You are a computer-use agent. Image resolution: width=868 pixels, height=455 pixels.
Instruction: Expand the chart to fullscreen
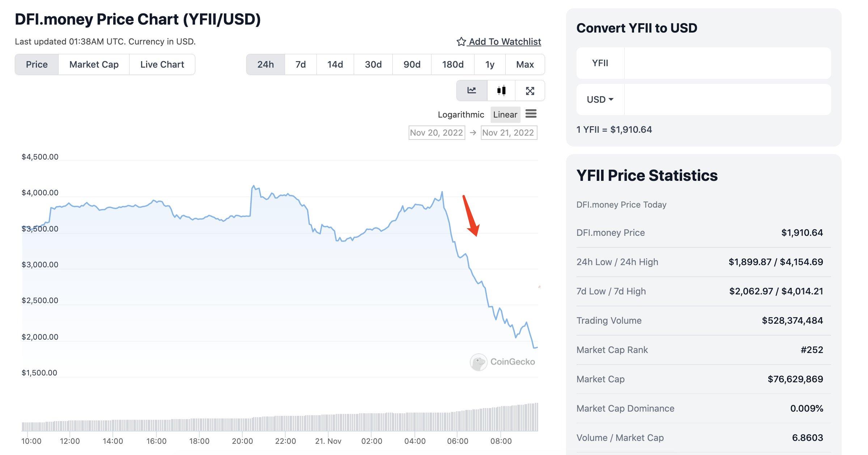(530, 91)
